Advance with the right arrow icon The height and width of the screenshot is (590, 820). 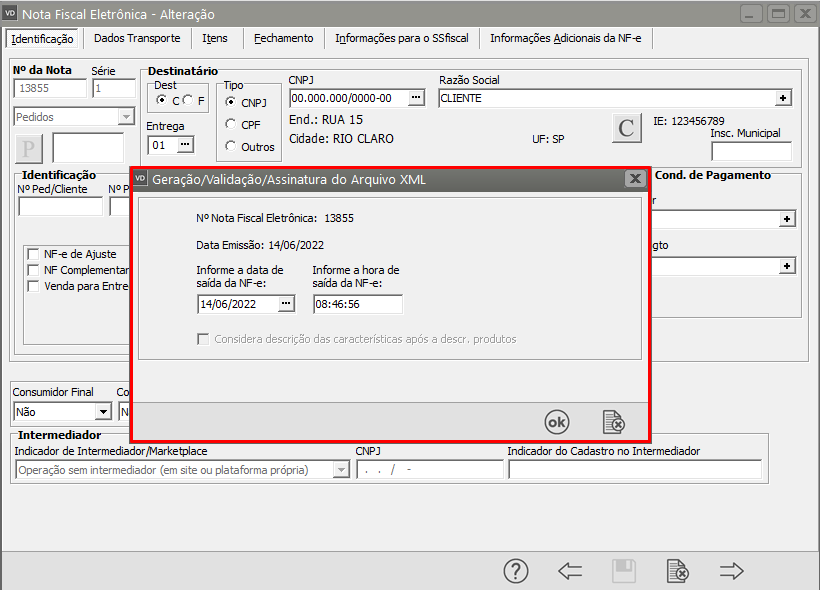pos(732,571)
